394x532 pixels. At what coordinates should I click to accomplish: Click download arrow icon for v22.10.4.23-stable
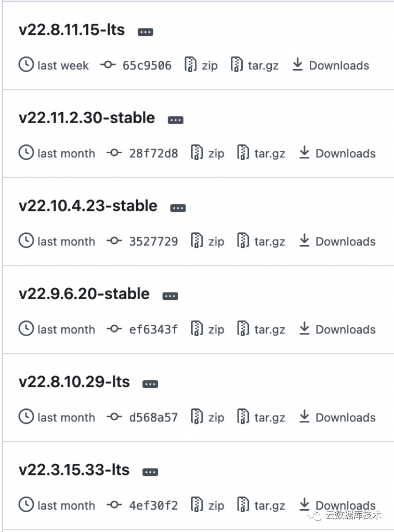pos(305,241)
